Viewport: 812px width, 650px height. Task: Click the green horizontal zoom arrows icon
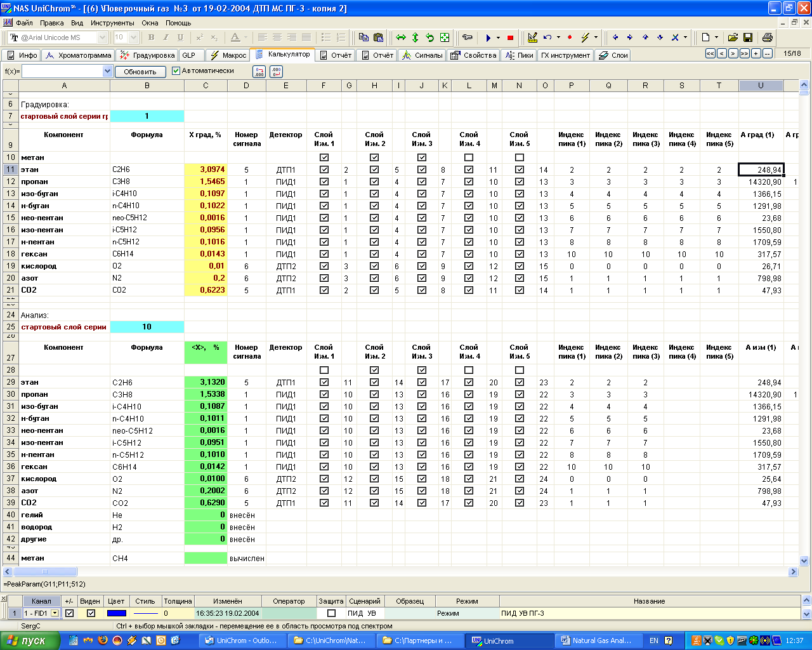[401, 37]
